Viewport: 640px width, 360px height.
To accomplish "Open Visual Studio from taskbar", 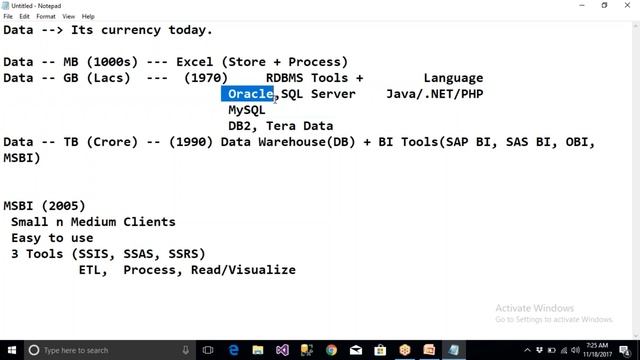I will pos(282,350).
